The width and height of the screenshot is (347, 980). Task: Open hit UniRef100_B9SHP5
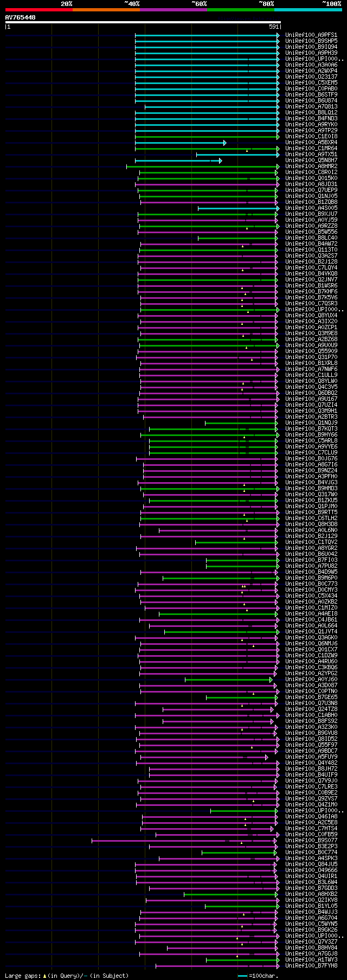(x=311, y=41)
